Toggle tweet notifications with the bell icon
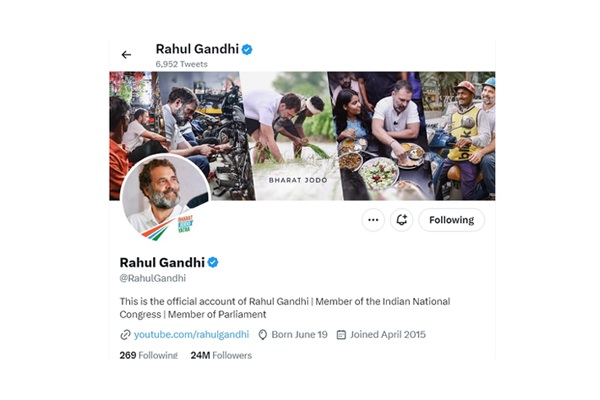Viewport: 600px width, 400px height. coord(401,220)
